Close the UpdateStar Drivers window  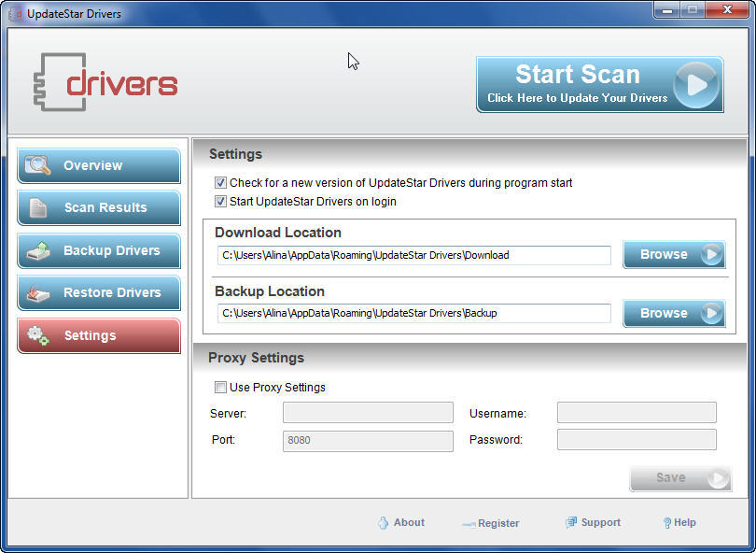[728, 10]
